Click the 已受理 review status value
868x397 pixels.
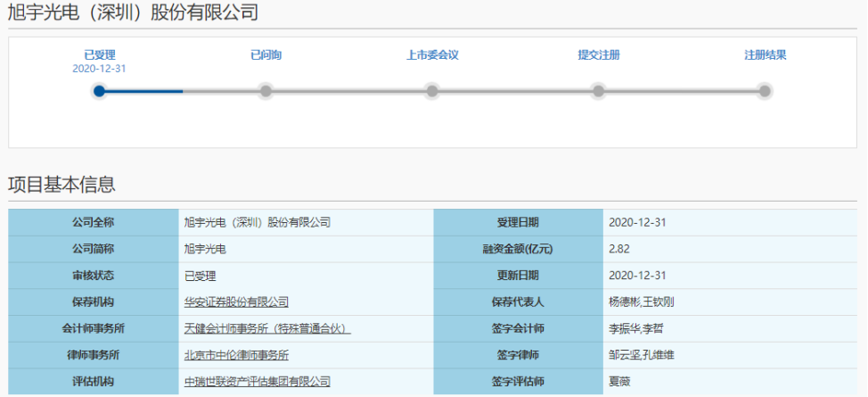click(x=200, y=276)
